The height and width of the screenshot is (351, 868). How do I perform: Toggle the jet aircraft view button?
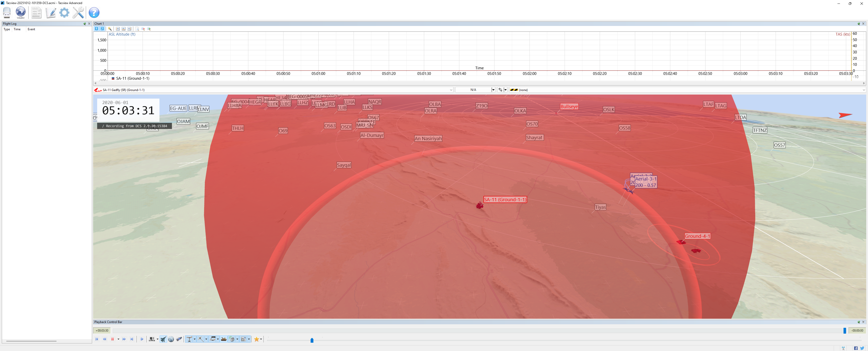click(x=163, y=339)
